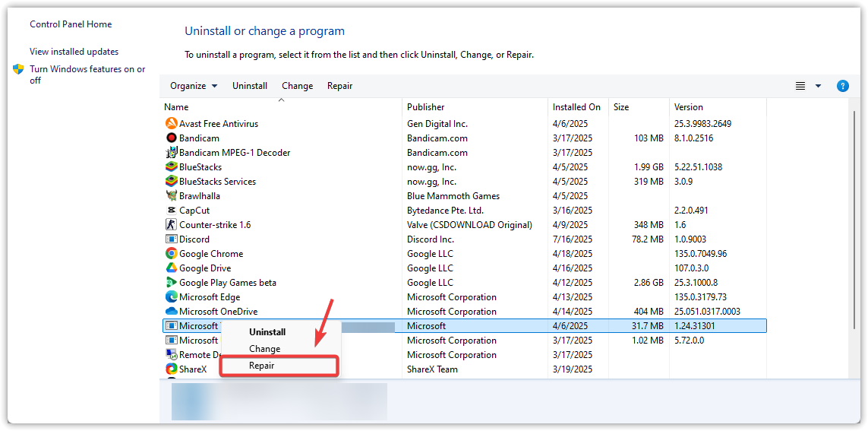The image size is (868, 431).
Task: Choose Change from the context menu
Action: click(x=264, y=348)
